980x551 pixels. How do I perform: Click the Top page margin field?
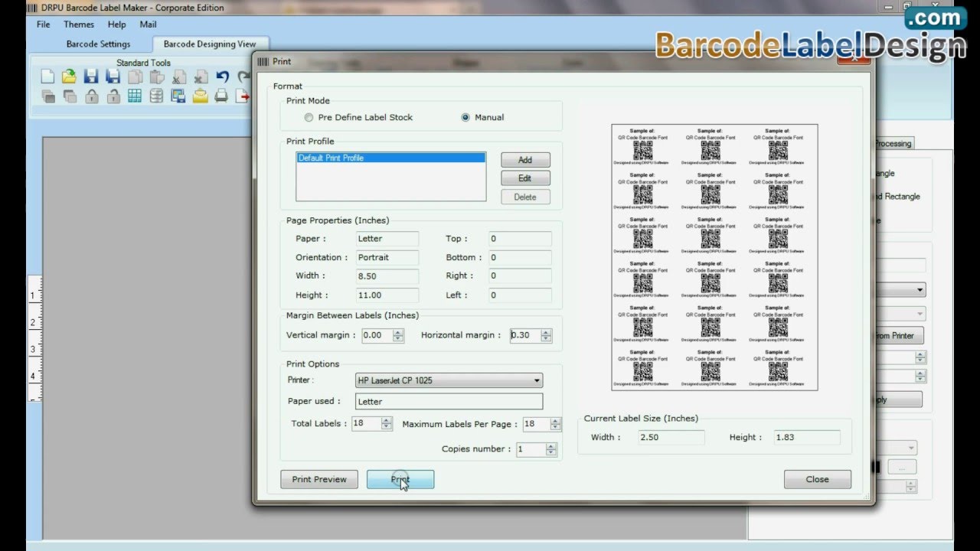[x=520, y=239]
